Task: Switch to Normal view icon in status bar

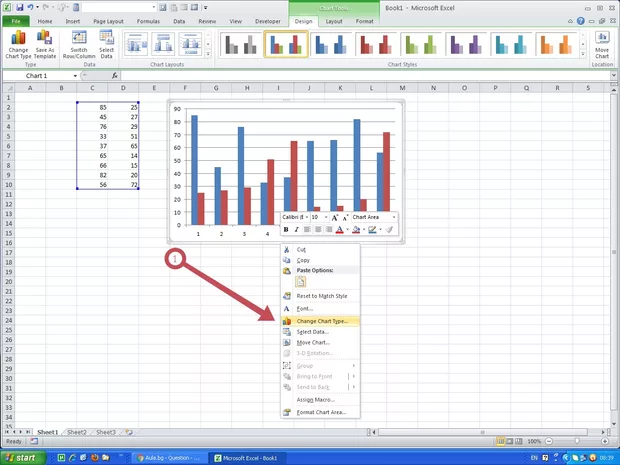Action: pos(501,441)
